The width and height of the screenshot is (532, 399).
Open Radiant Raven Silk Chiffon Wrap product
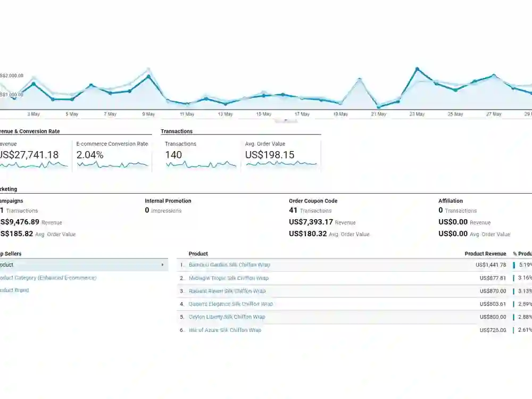click(x=227, y=291)
